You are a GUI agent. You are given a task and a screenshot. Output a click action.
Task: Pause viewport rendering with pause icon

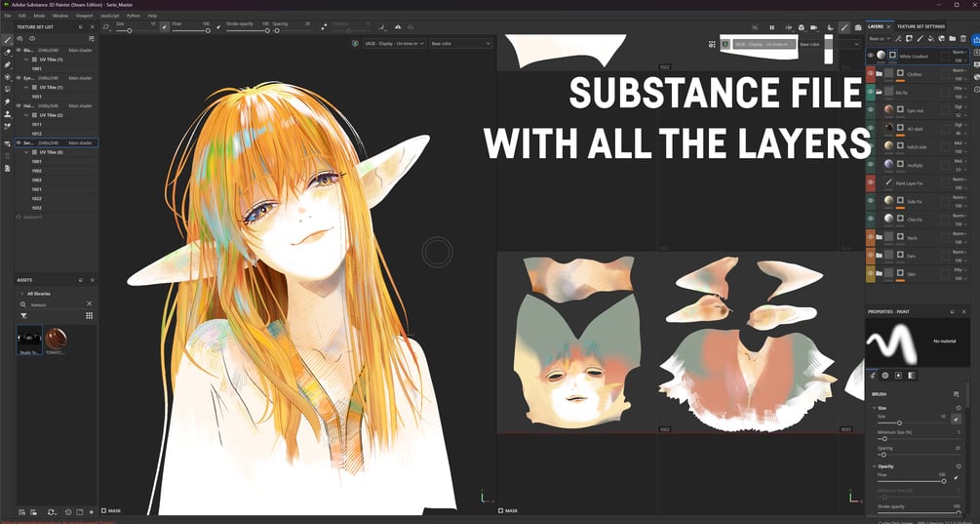[772, 27]
